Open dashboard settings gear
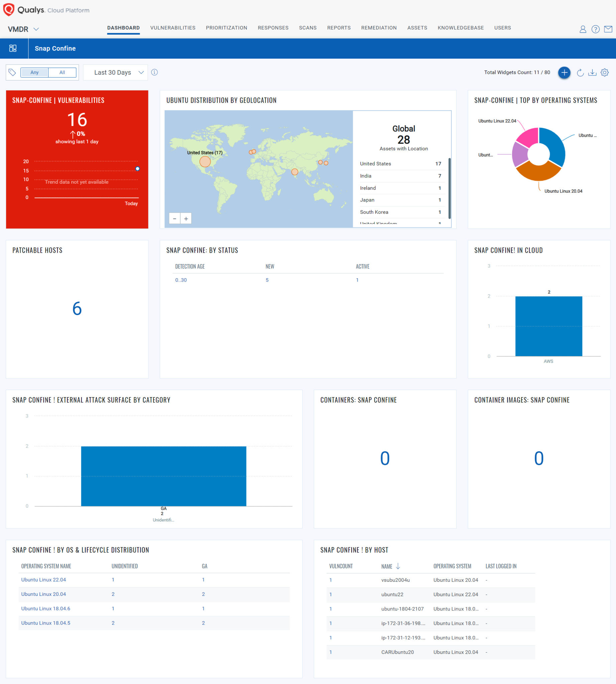This screenshot has width=616, height=684. [x=605, y=72]
